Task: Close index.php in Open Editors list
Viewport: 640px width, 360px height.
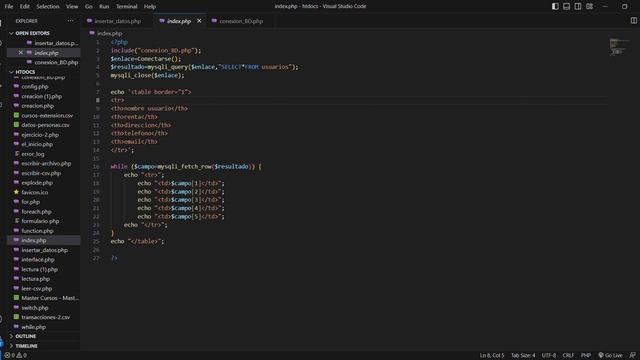Action: coord(20,53)
